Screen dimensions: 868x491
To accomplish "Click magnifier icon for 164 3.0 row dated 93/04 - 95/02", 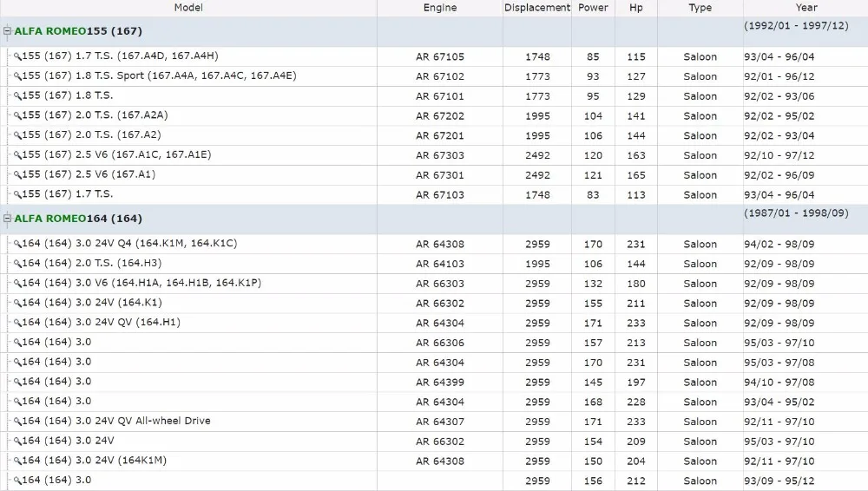I will point(17,402).
